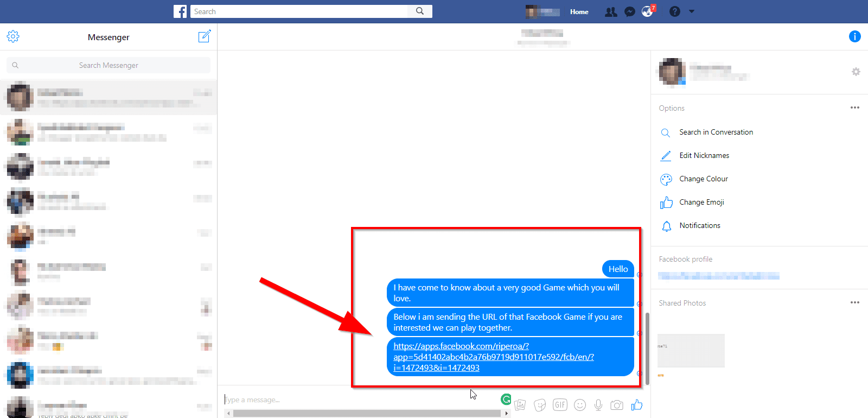Click the Search Messenger field

coord(108,65)
